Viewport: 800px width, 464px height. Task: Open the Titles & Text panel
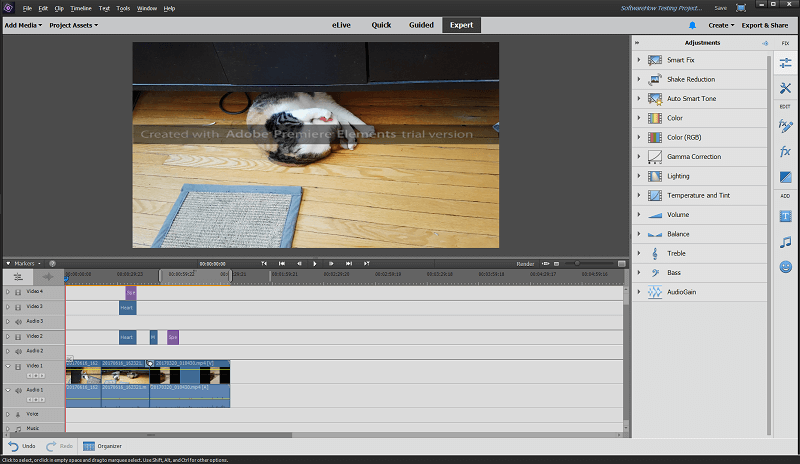tap(785, 216)
